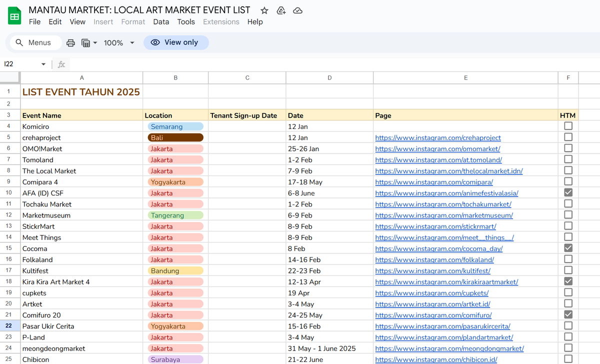Toggle HTM checkbox for Tomoland
The width and height of the screenshot is (600, 364).
click(x=568, y=159)
